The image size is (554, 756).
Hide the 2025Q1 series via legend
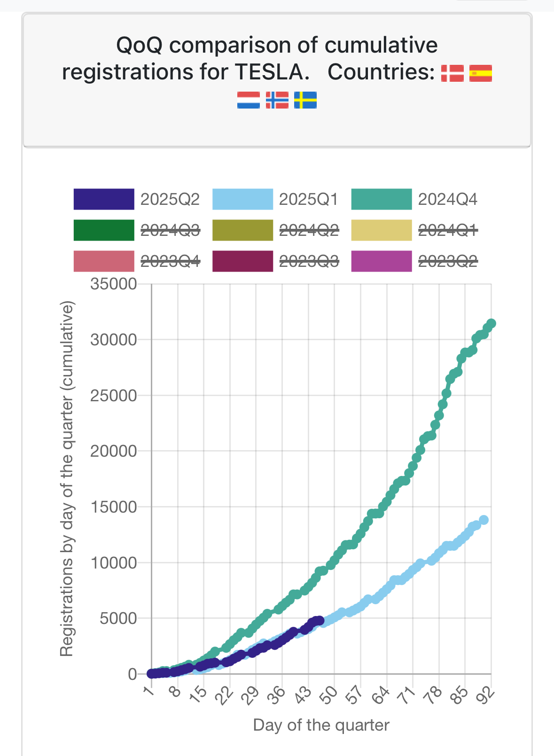click(x=275, y=199)
